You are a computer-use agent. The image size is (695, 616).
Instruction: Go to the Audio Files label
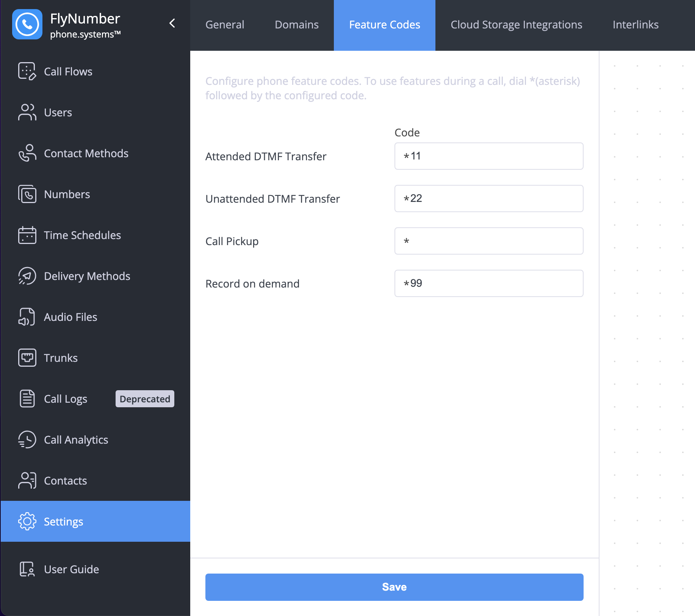tap(70, 317)
